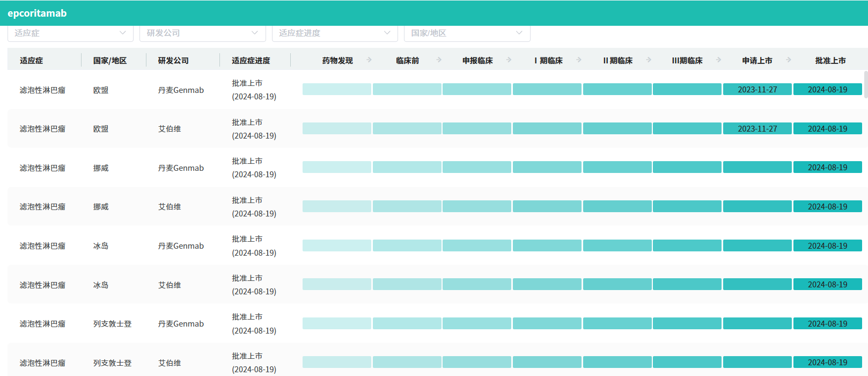Click the arrow icon after 临床前
The height and width of the screenshot is (376, 868).
[439, 60]
